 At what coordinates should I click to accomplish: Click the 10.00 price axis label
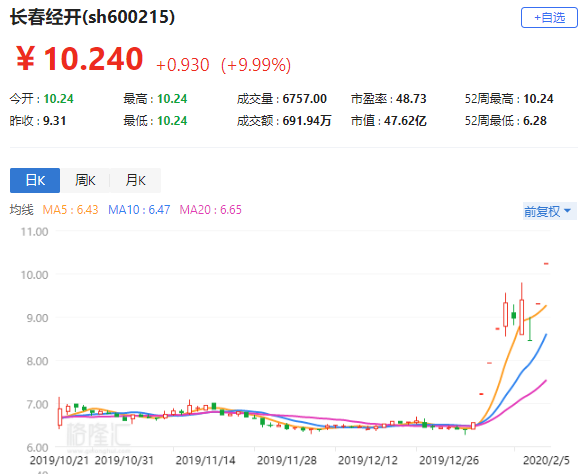pyautogui.click(x=34, y=275)
